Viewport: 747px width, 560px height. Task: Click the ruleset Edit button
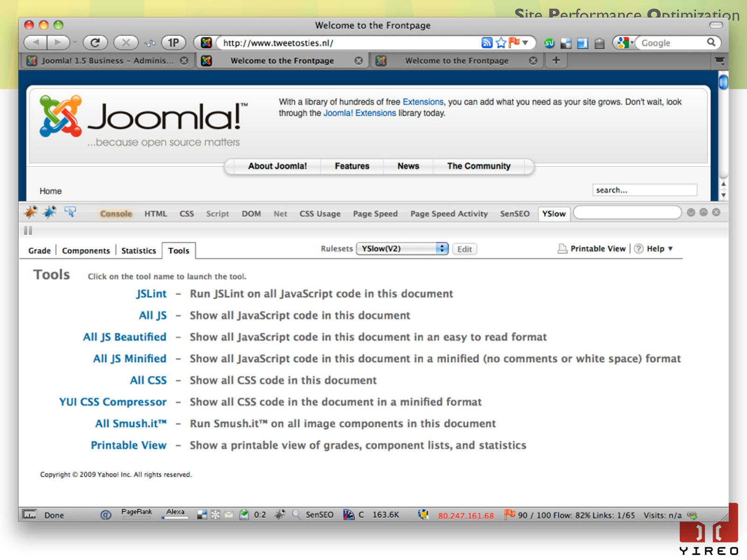[465, 249]
